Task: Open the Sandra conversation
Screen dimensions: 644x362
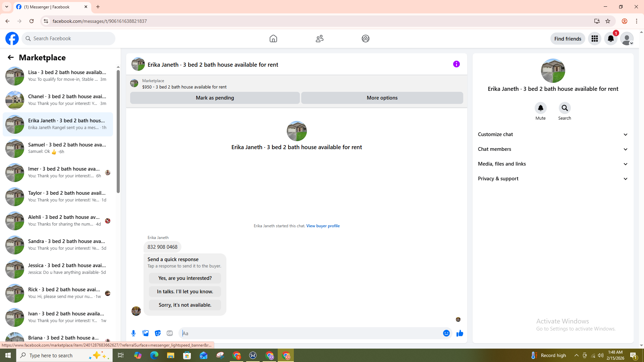Action: [x=58, y=245]
